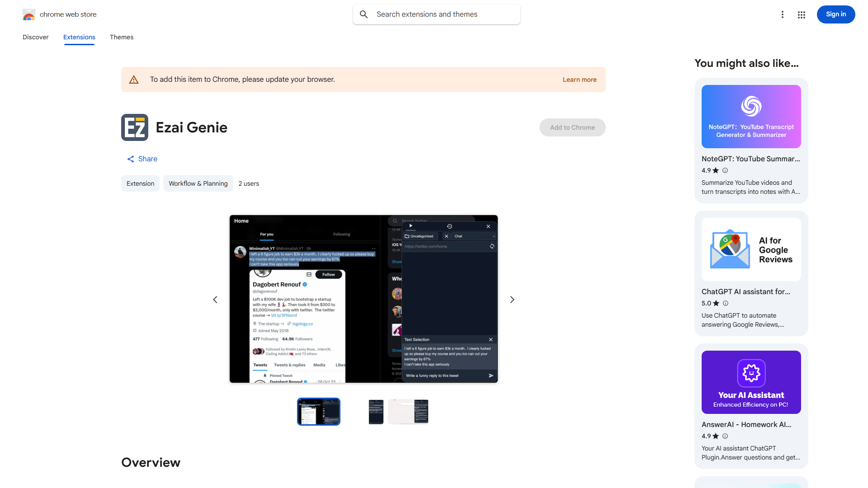Click the search magnifier icon
Image resolution: width=868 pixels, height=488 pixels.
(364, 14)
